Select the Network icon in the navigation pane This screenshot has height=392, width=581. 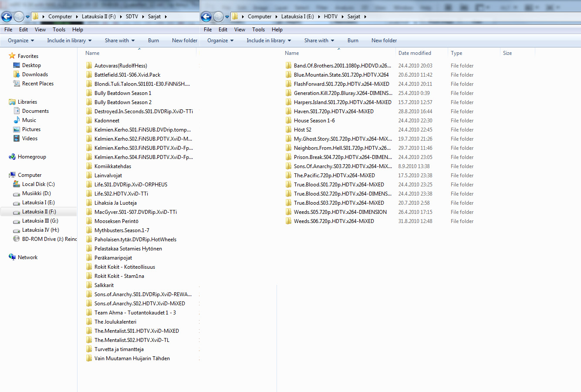(x=12, y=257)
